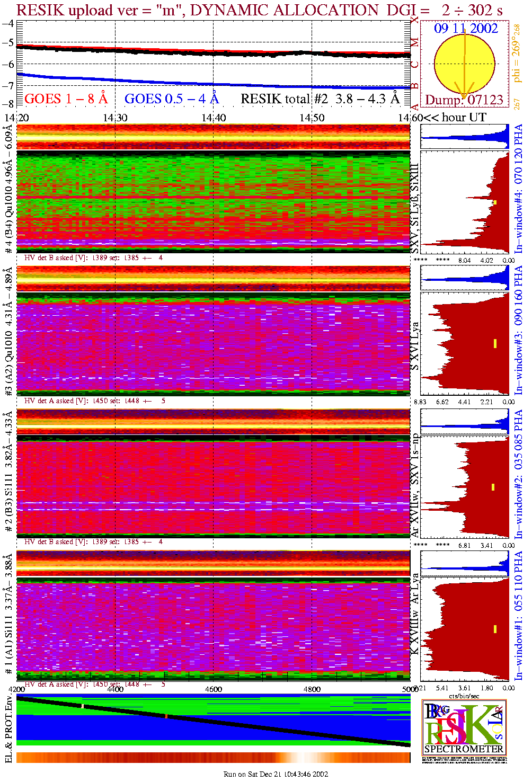This screenshot has width=532, height=782.
Task: Click yellow marker in In-window#1 histogram
Action: click(x=495, y=629)
